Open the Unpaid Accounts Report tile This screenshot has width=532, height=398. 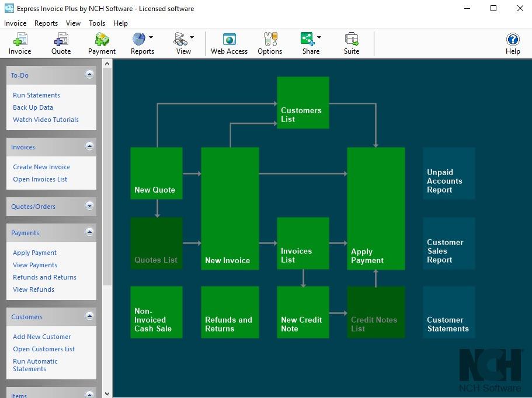point(449,173)
